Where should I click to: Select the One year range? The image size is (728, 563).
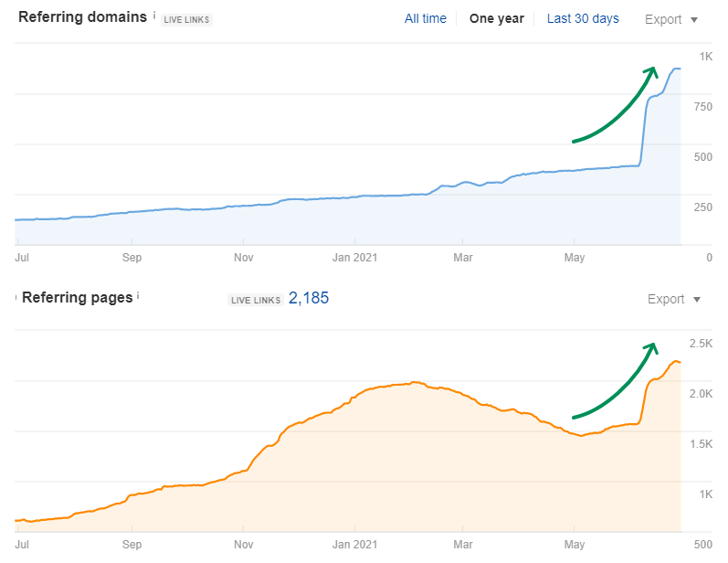[496, 18]
